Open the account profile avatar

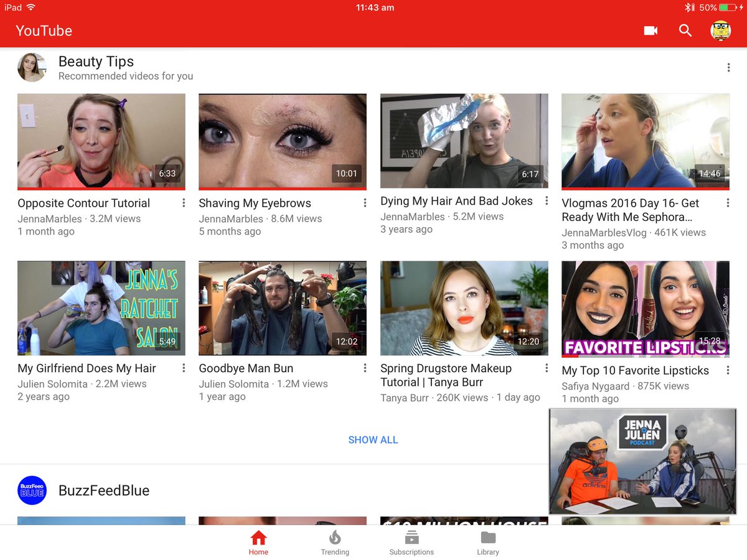720,30
